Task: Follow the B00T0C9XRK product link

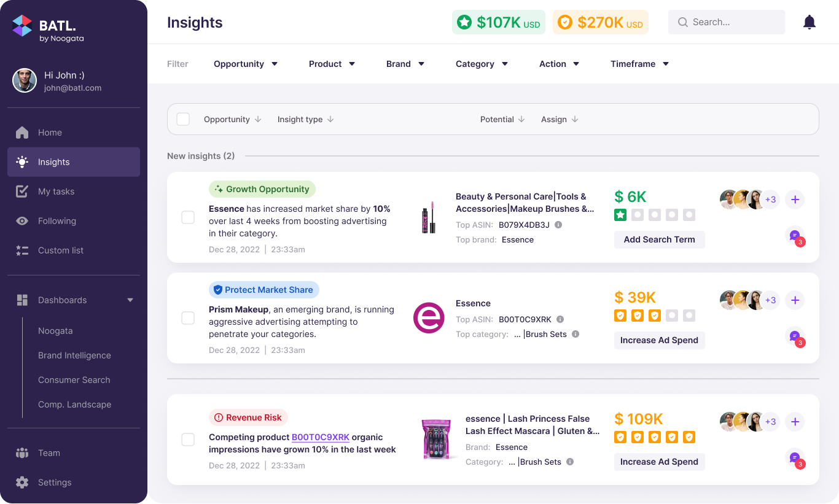Action: pyautogui.click(x=320, y=437)
